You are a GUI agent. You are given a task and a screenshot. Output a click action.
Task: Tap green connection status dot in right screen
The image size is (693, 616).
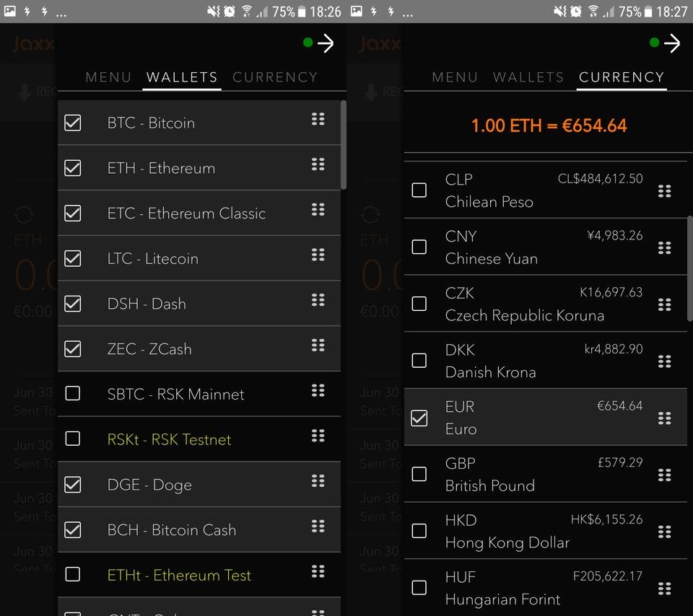coord(655,43)
